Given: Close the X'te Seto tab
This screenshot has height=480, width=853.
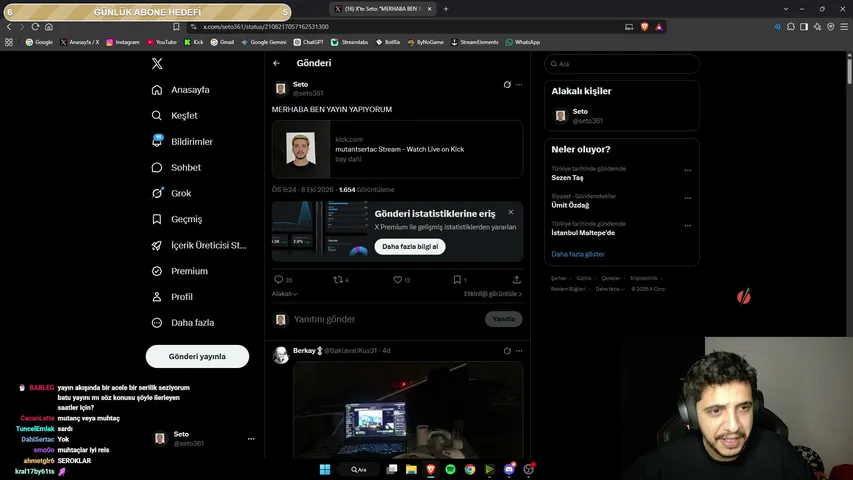Looking at the screenshot, I should coord(429,9).
